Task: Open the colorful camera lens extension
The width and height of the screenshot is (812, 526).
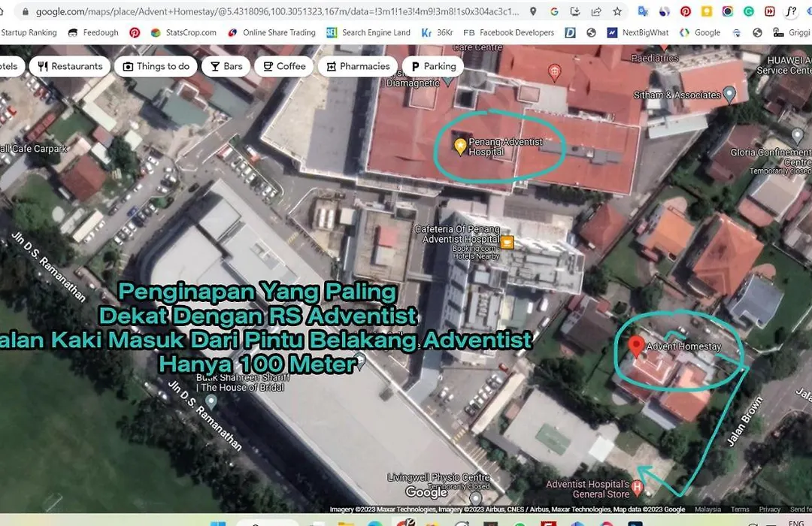Action: point(728,11)
